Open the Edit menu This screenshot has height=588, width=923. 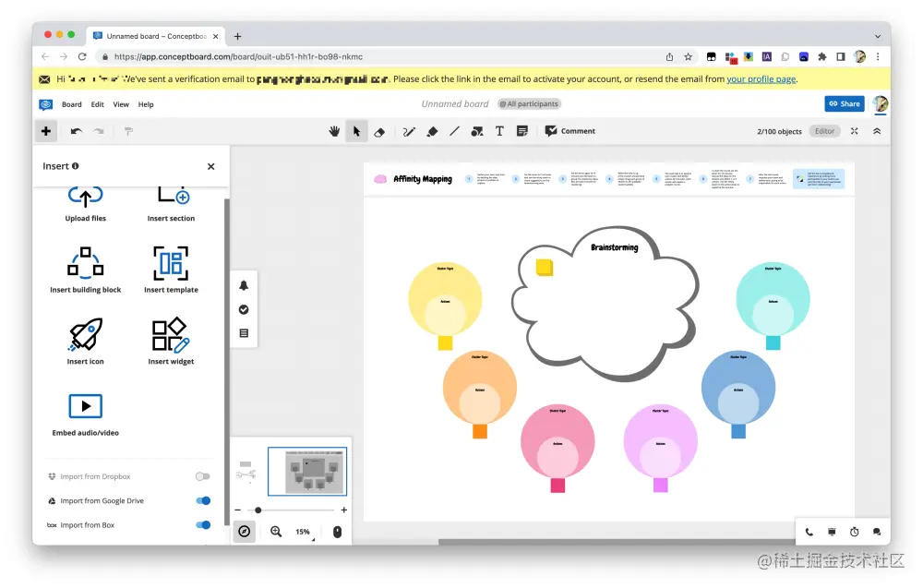[x=98, y=104]
